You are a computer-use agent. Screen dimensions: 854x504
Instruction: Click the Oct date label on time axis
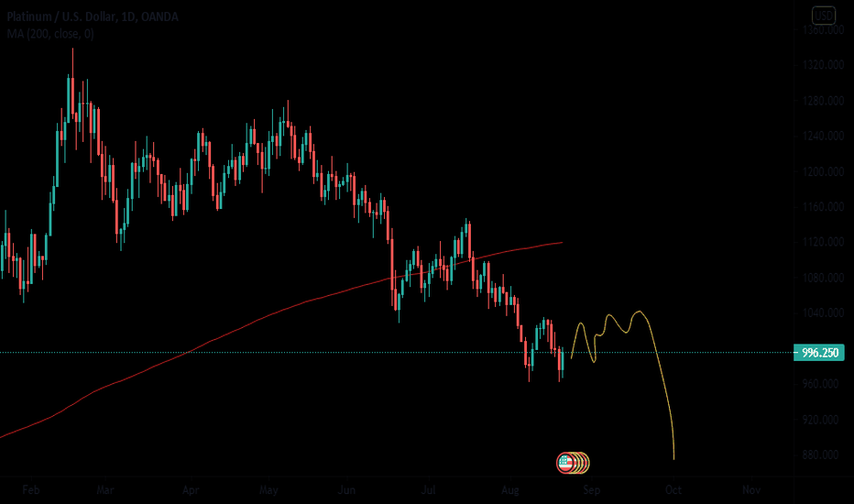tap(673, 490)
